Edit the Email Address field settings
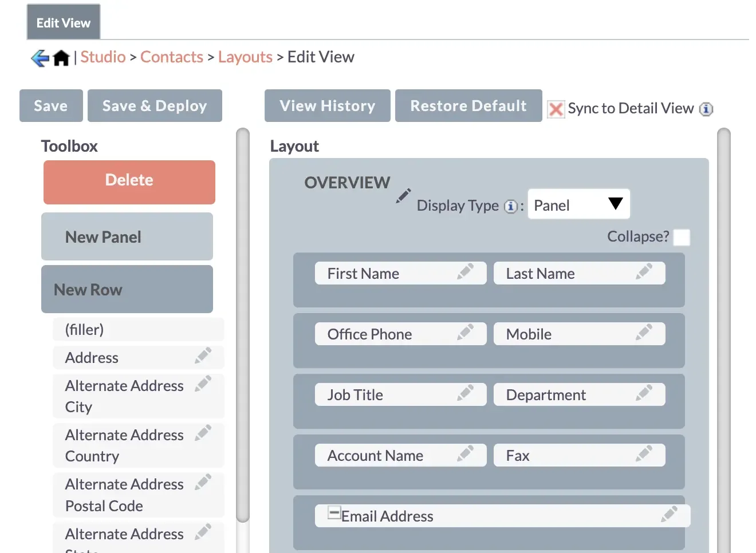The image size is (756, 553). [670, 515]
